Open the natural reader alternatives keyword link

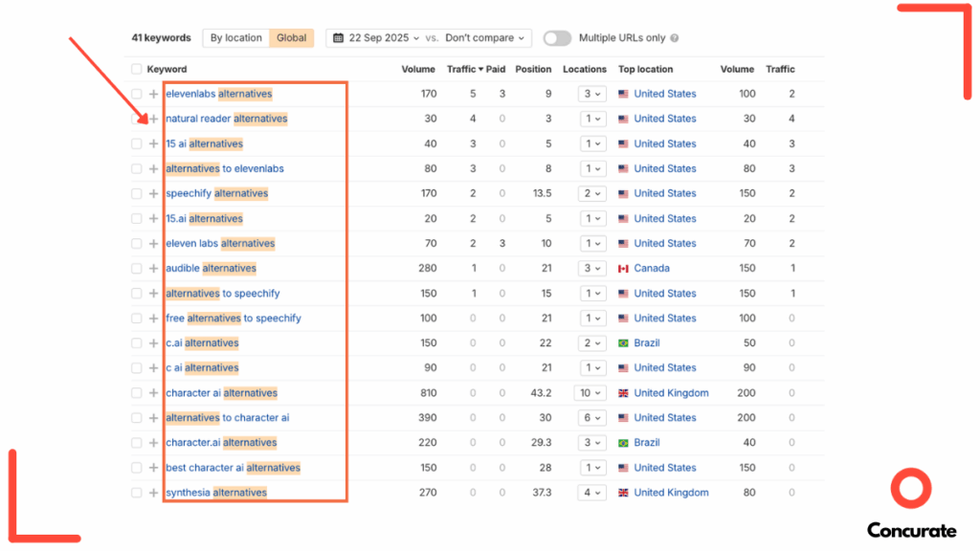(226, 119)
